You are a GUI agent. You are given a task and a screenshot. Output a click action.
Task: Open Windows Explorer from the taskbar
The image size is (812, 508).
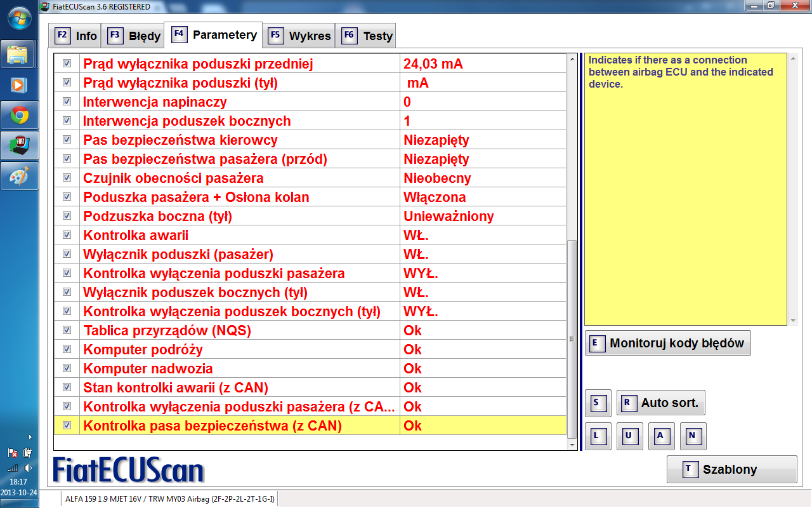pos(19,55)
